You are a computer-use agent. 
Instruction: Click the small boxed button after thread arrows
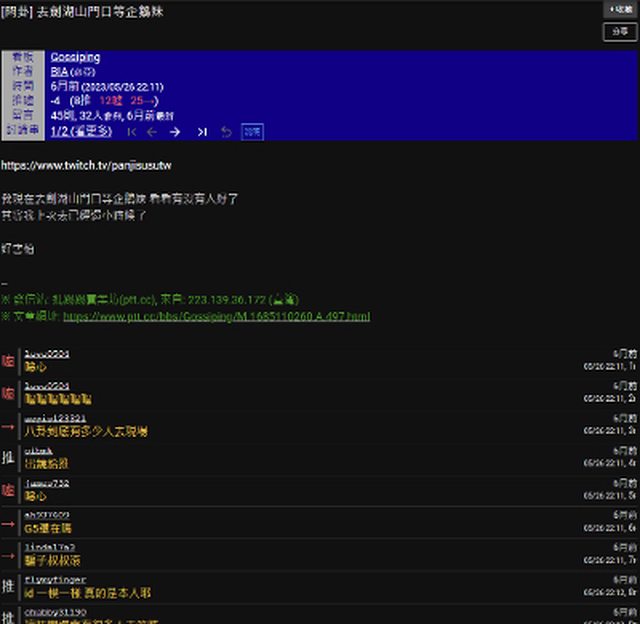click(252, 131)
